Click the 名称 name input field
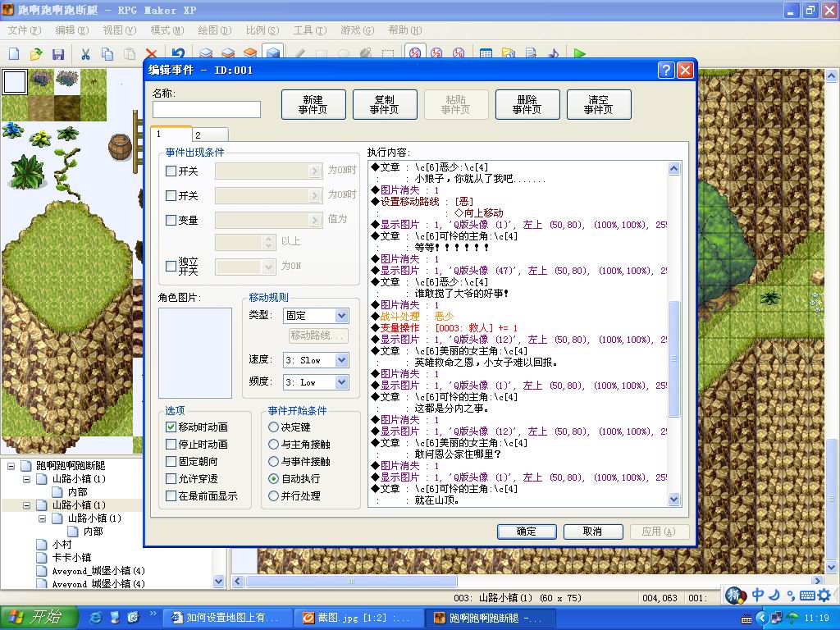This screenshot has height=630, width=840. click(207, 109)
